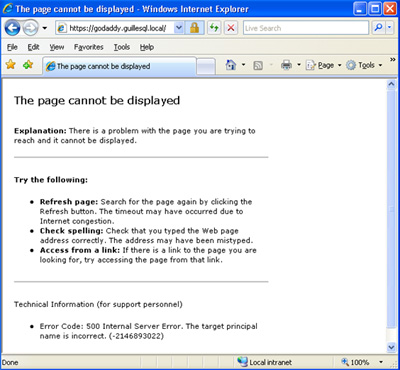
Task: Open the search provider options dropdown
Action: point(390,28)
